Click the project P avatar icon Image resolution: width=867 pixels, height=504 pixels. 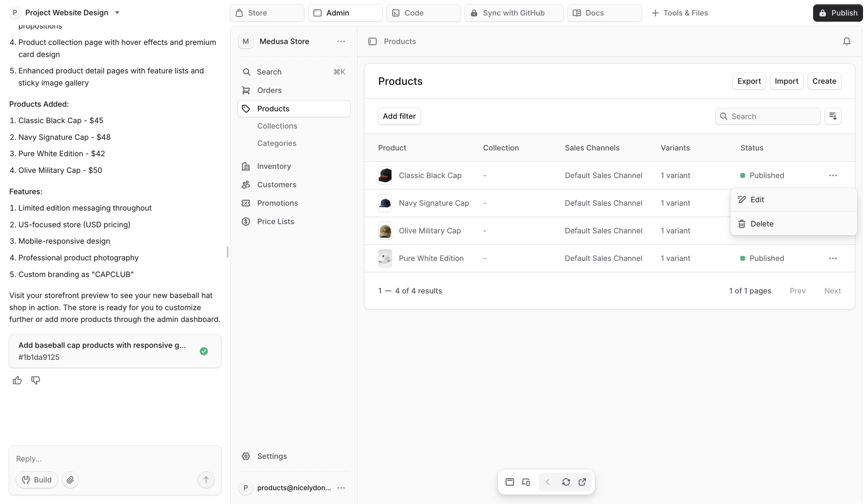(x=15, y=13)
